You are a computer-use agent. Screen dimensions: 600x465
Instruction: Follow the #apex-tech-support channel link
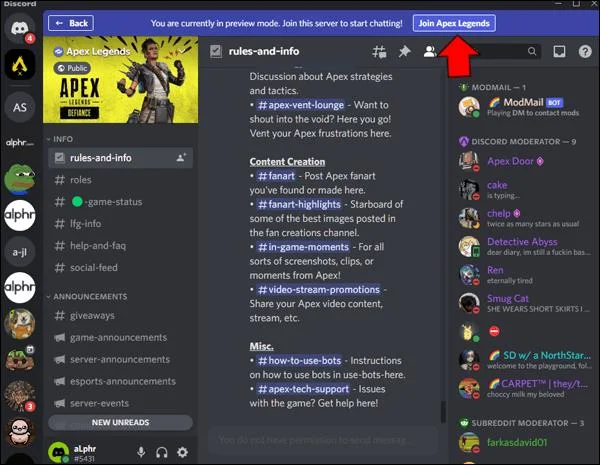[303, 389]
